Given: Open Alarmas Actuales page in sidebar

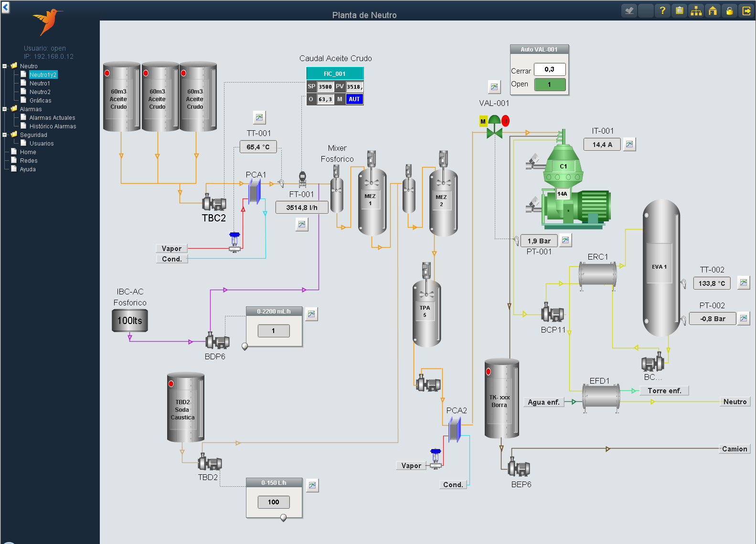Looking at the screenshot, I should coord(52,118).
